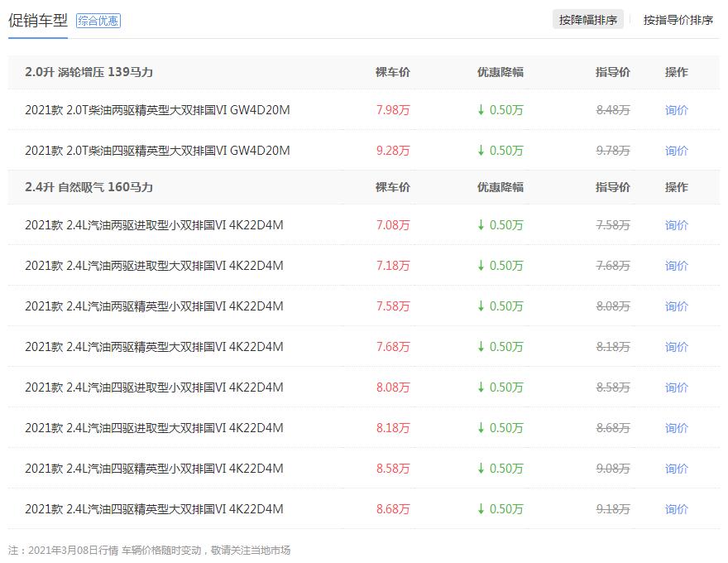The height and width of the screenshot is (563, 728).
Task: Click the 2.0升 涡轮增压 139马力 group header
Action: (x=89, y=72)
